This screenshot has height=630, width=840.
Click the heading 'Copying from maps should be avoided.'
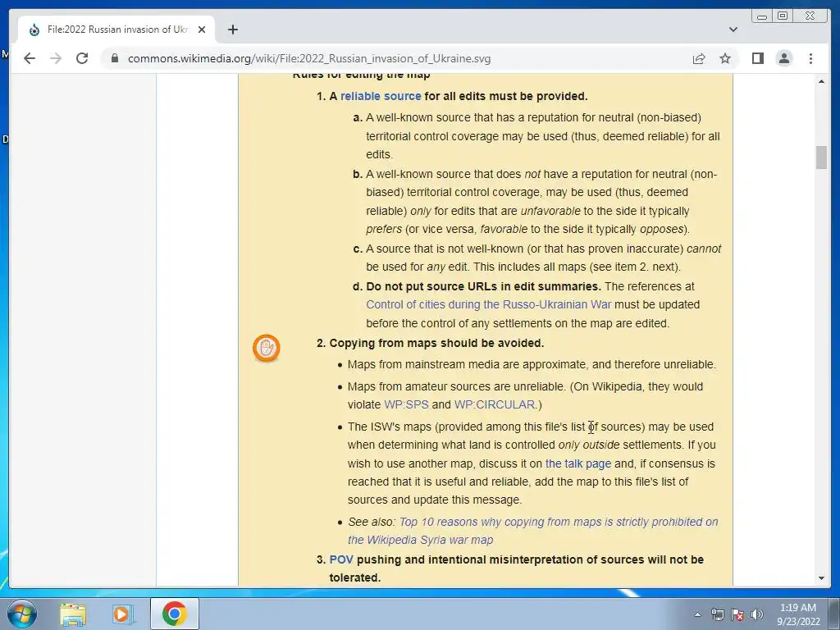(436, 344)
